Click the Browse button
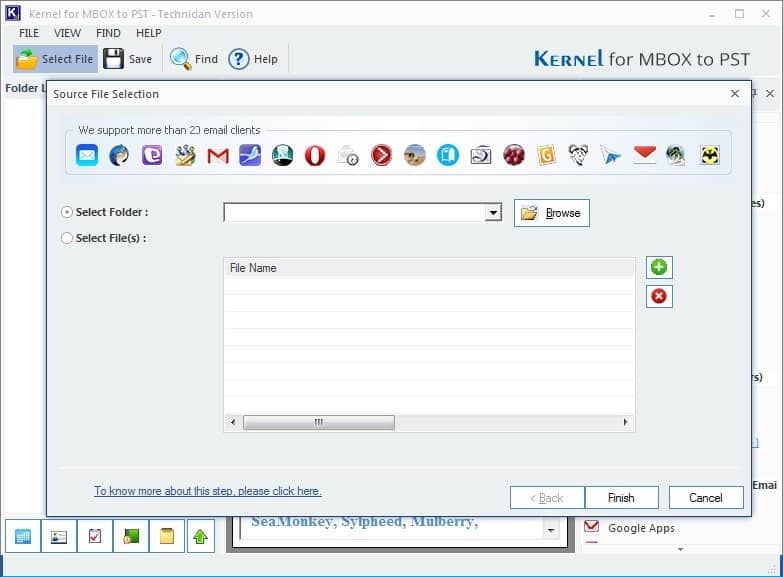This screenshot has height=577, width=783. [552, 213]
